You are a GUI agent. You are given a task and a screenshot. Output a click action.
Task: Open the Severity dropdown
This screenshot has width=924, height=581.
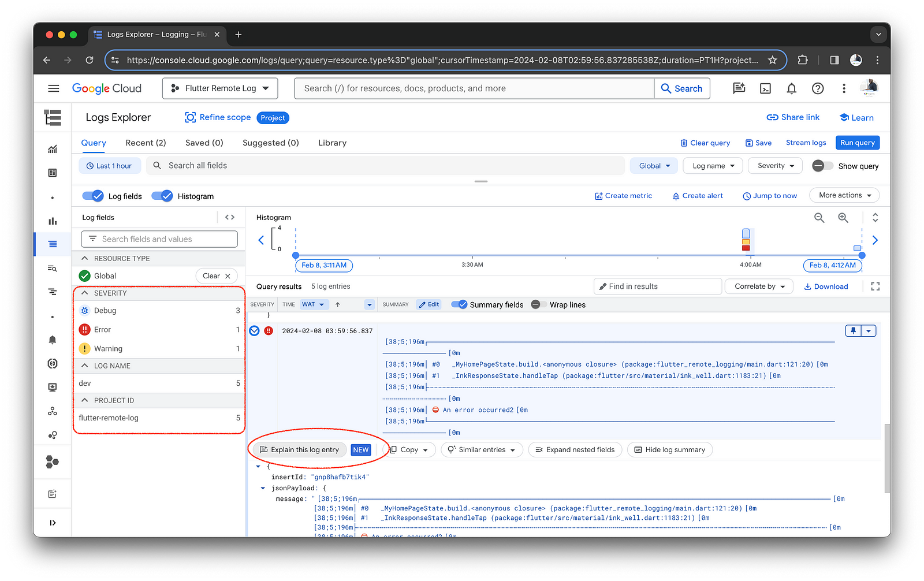[x=776, y=166]
